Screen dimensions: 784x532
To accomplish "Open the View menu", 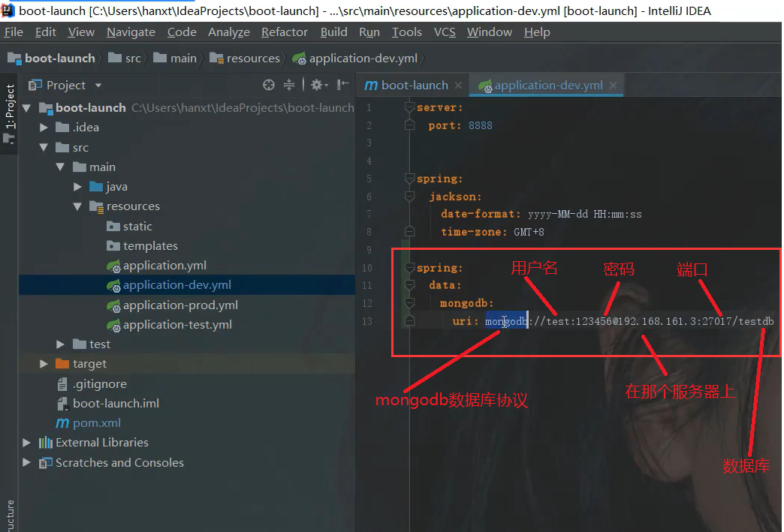I will [x=81, y=32].
